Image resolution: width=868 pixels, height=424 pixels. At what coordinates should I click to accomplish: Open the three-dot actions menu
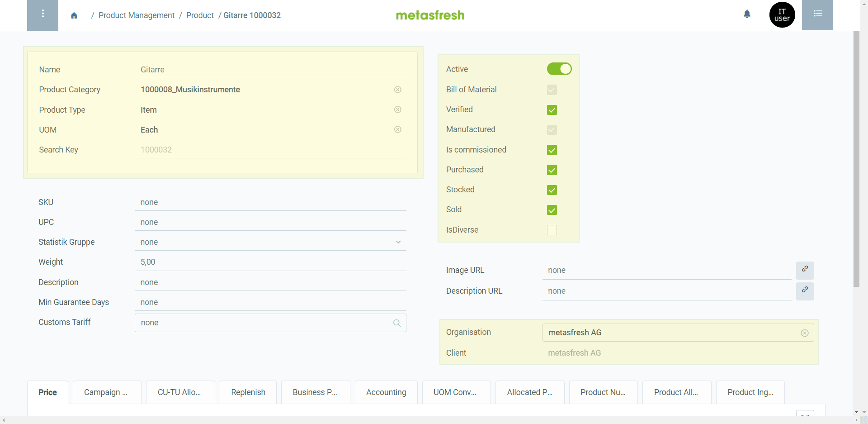[43, 15]
